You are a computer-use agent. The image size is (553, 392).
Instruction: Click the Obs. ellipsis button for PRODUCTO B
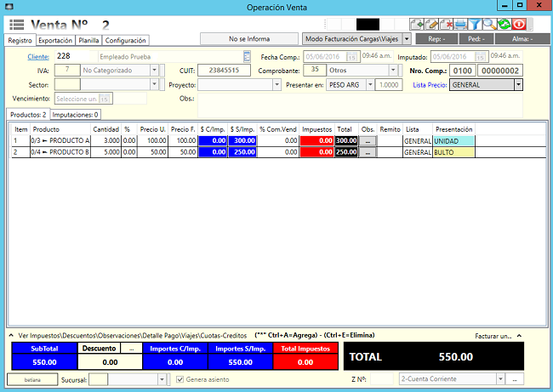(368, 152)
